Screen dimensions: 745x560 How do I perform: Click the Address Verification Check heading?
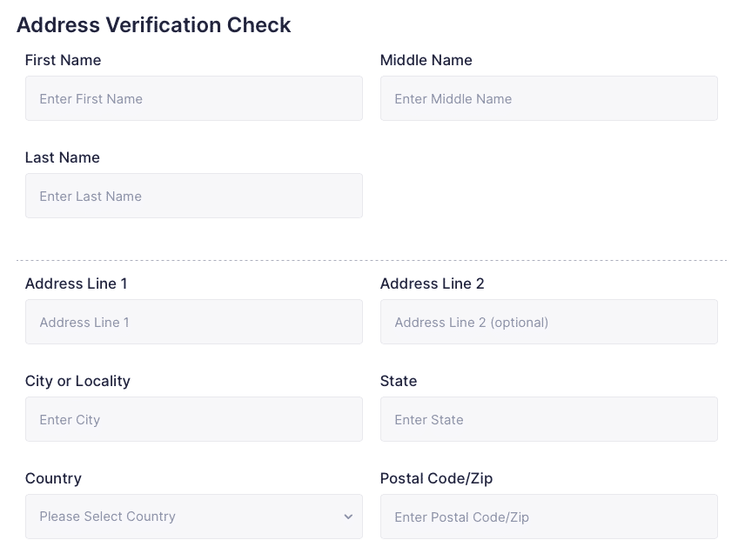click(x=153, y=24)
